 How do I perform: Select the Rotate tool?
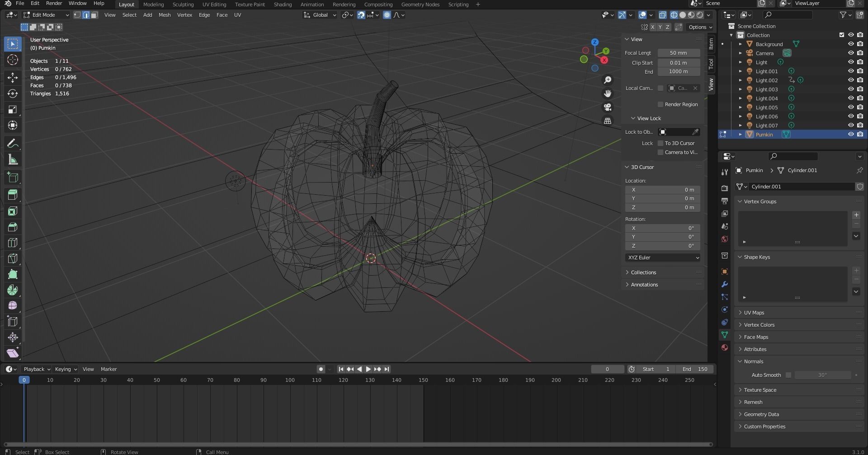pyautogui.click(x=13, y=94)
